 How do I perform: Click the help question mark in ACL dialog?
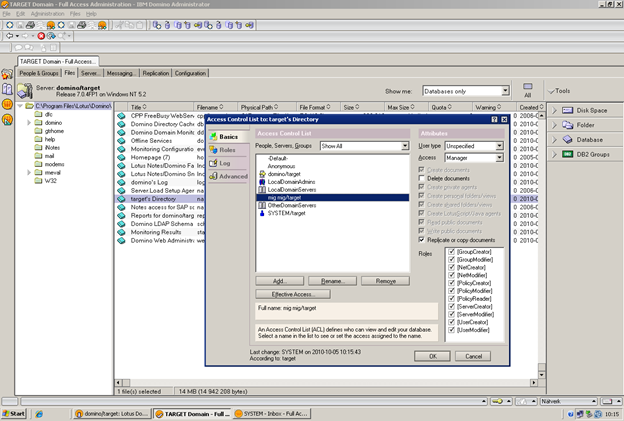pos(494,119)
